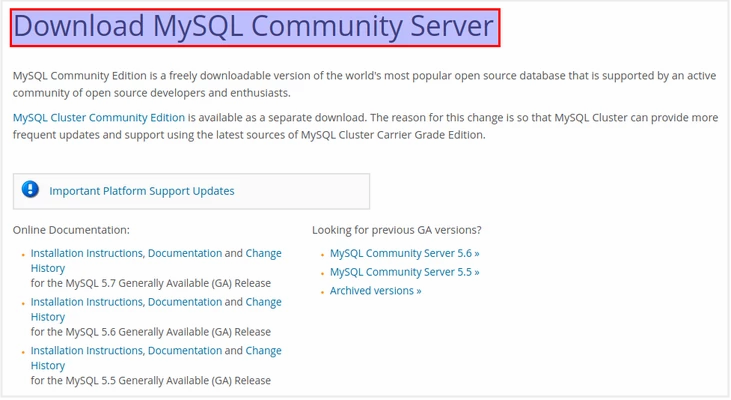Screen dimensions: 731x400
Task: Click the paragraph starting 'MySQL Community Edition is a freely'
Action: click(x=364, y=84)
